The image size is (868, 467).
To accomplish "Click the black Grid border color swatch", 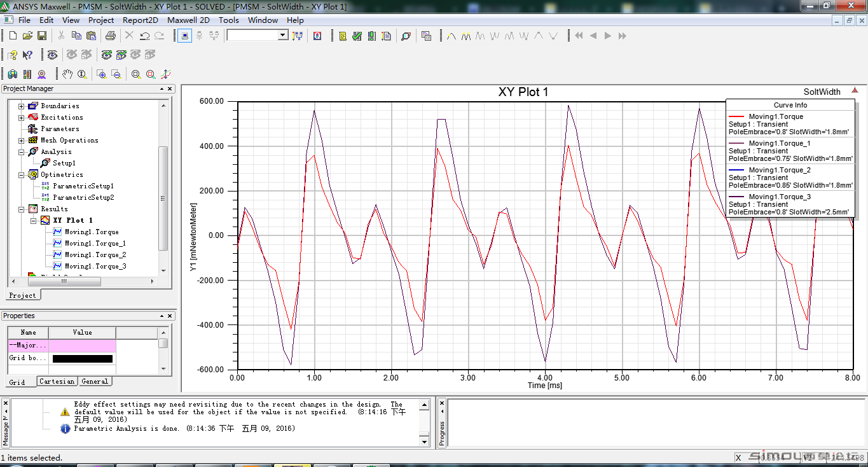I will [x=83, y=359].
